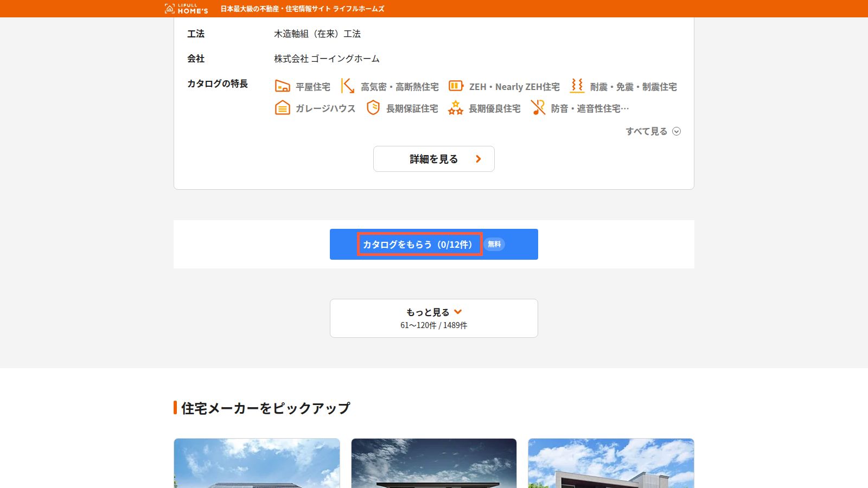Screen dimensions: 868x488
Task: Click the 平屋住宅 house icon
Action: tap(282, 86)
